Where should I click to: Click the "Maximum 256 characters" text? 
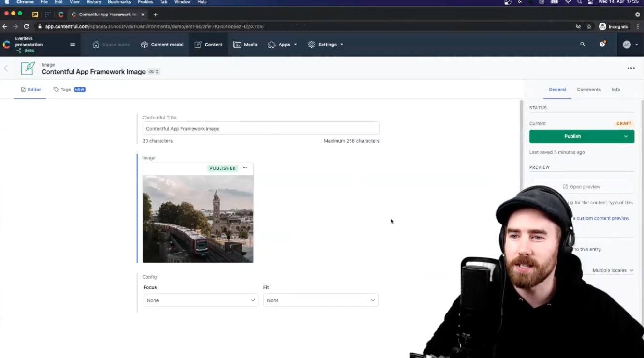(x=351, y=141)
